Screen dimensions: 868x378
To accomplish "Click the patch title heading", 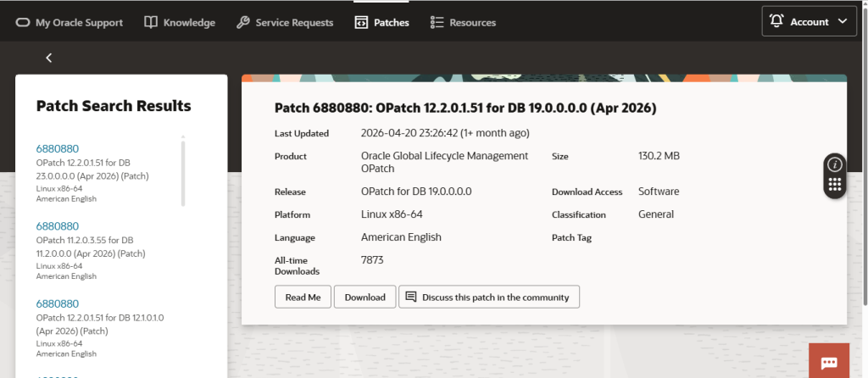I will tap(465, 108).
